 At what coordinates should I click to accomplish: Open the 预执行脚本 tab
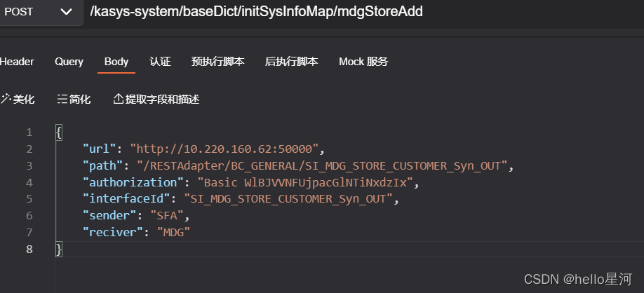(218, 62)
